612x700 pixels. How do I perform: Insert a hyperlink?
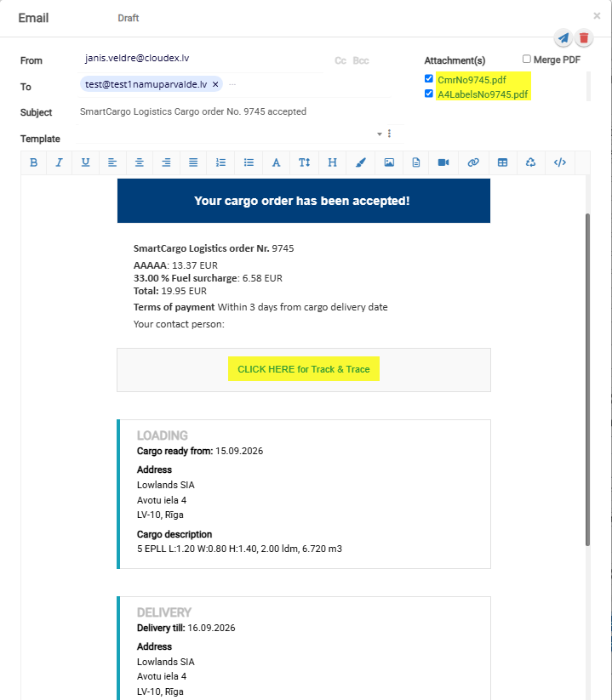473,162
